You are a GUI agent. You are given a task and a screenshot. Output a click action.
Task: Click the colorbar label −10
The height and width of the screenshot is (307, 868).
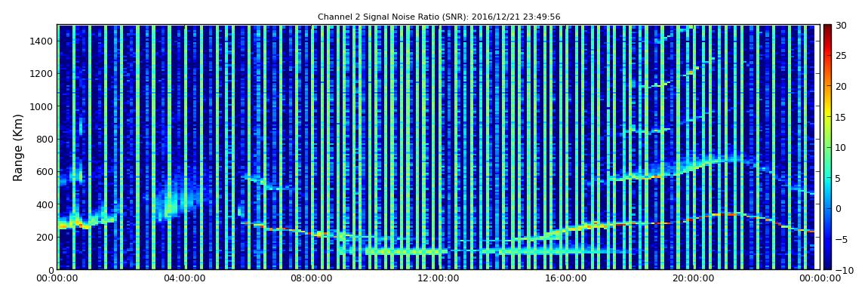843,270
